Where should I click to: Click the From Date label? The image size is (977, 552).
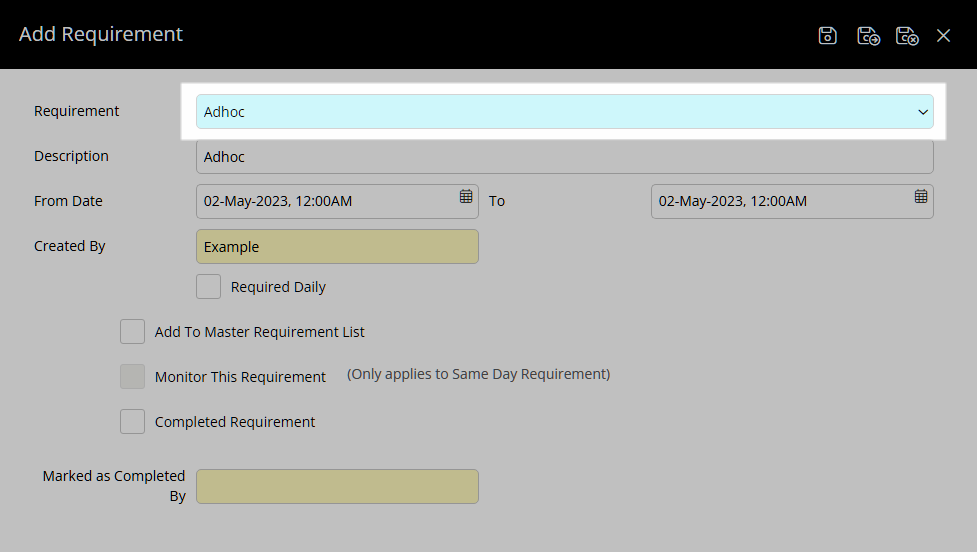68,201
